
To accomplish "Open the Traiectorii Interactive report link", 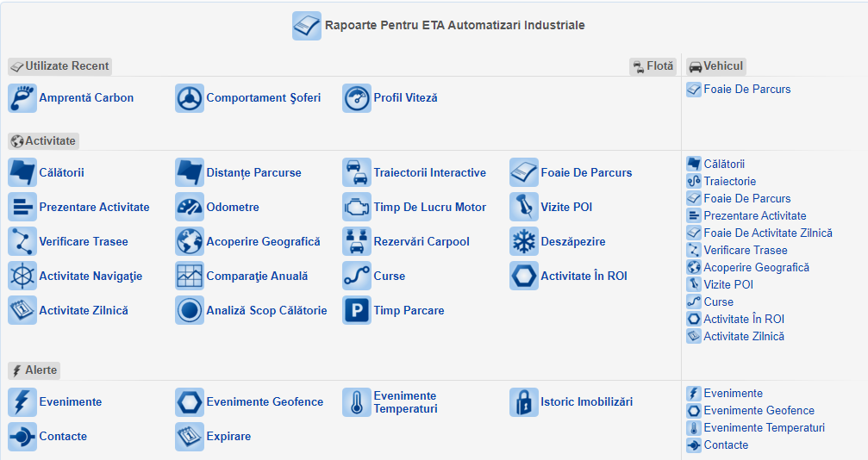I will [x=429, y=173].
